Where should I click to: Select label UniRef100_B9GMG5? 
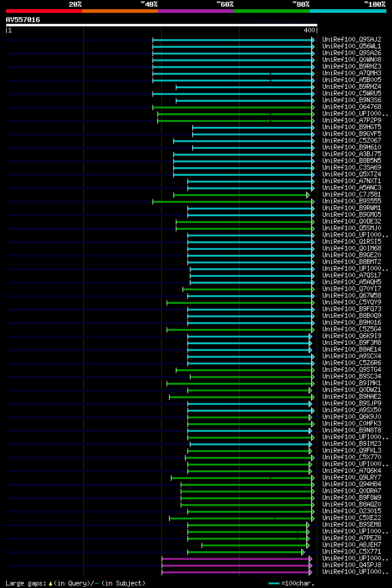[x=352, y=215]
